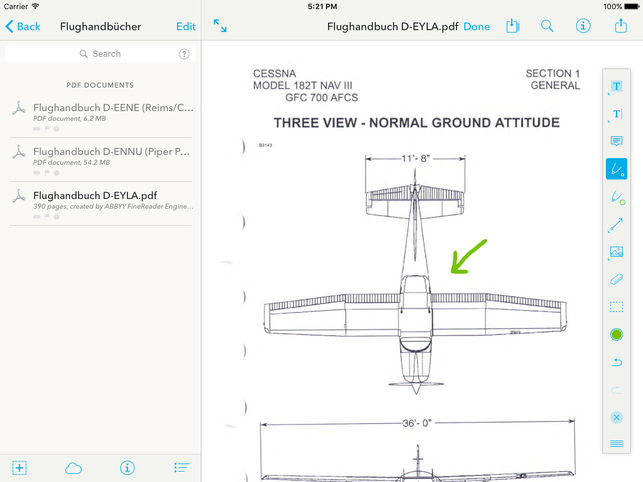The image size is (643, 482).
Task: Open the share sheet icon at top right
Action: pos(621,26)
